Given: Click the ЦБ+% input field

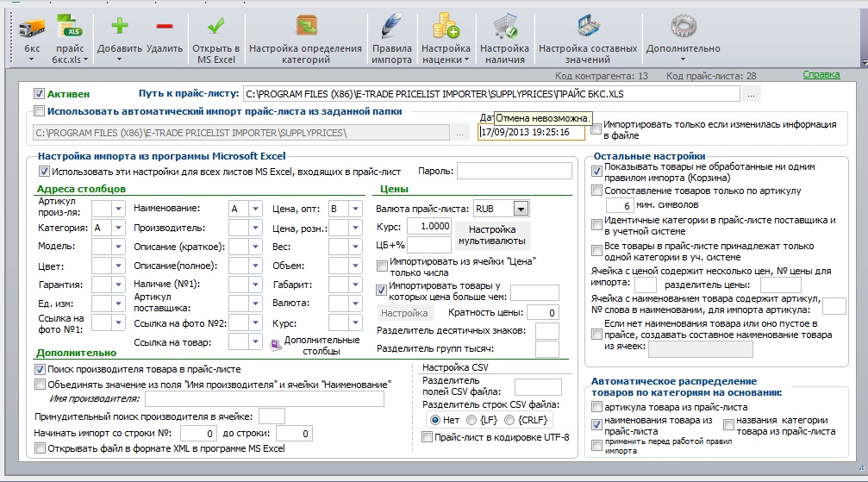Looking at the screenshot, I should click(x=429, y=244).
